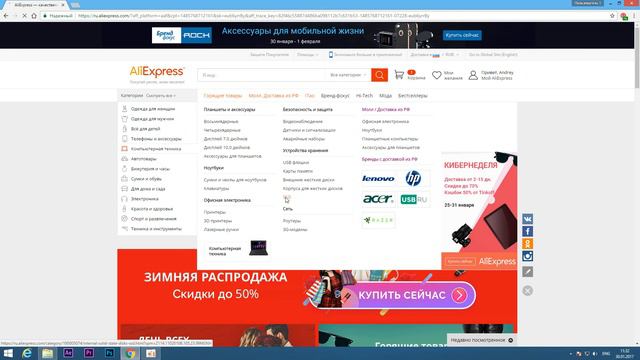This screenshot has width=640, height=360.
Task: Open 'Телефоны и аксессуары' category
Action: click(x=156, y=139)
